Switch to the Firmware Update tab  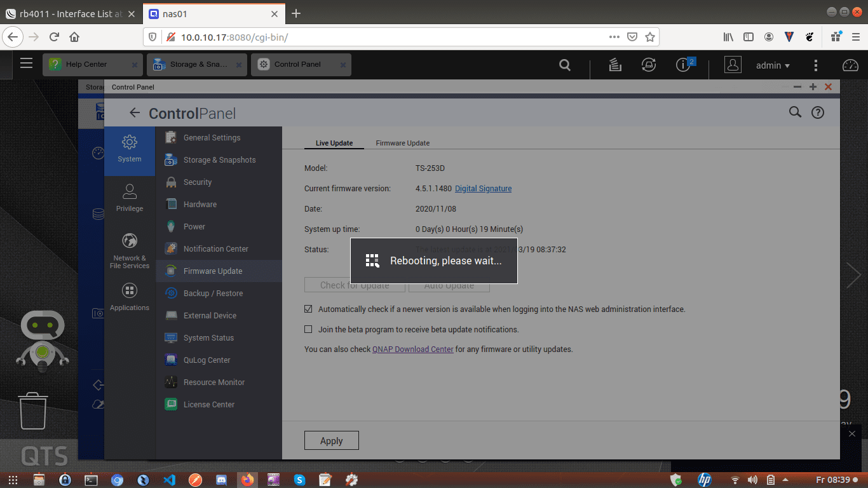(x=403, y=143)
